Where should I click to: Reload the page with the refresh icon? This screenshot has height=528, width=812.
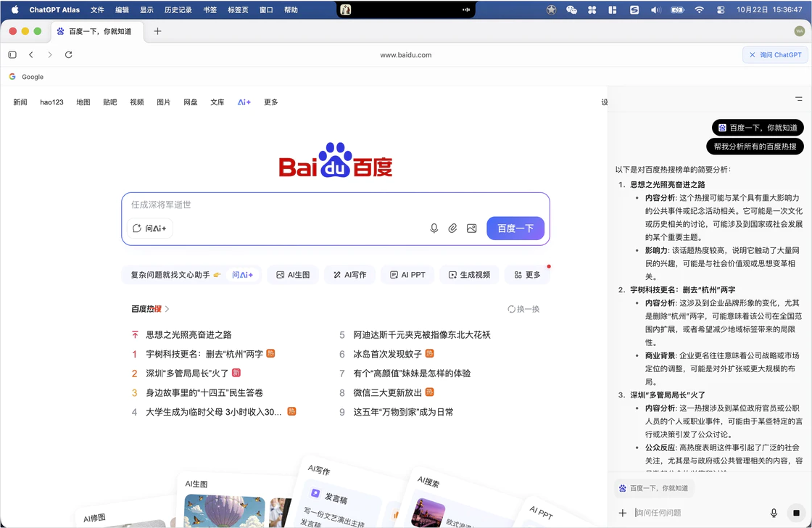pyautogui.click(x=68, y=54)
